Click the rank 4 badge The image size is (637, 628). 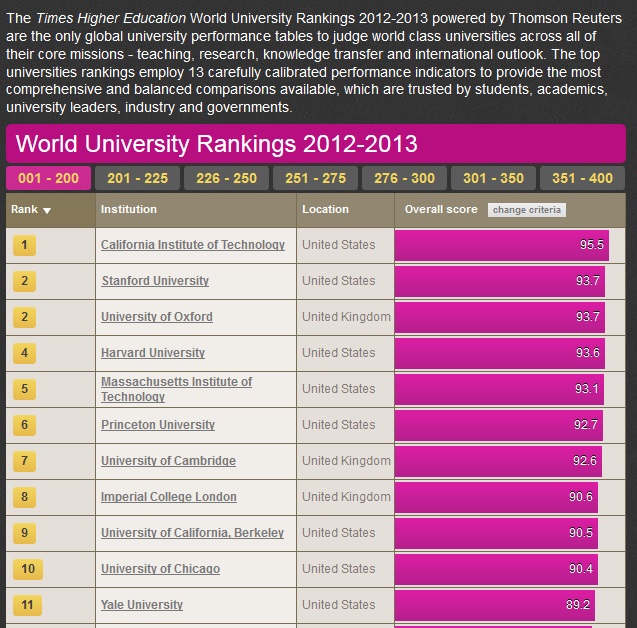pyautogui.click(x=24, y=353)
